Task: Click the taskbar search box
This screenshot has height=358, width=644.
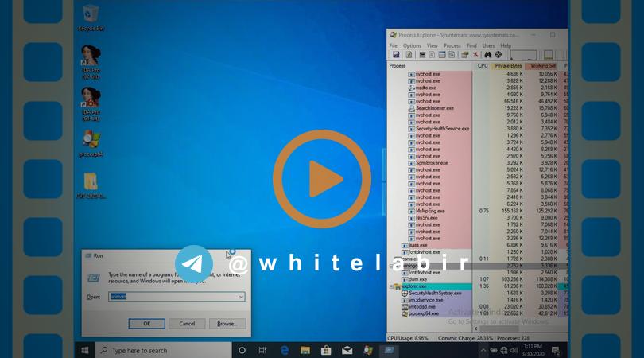Action: [x=164, y=350]
